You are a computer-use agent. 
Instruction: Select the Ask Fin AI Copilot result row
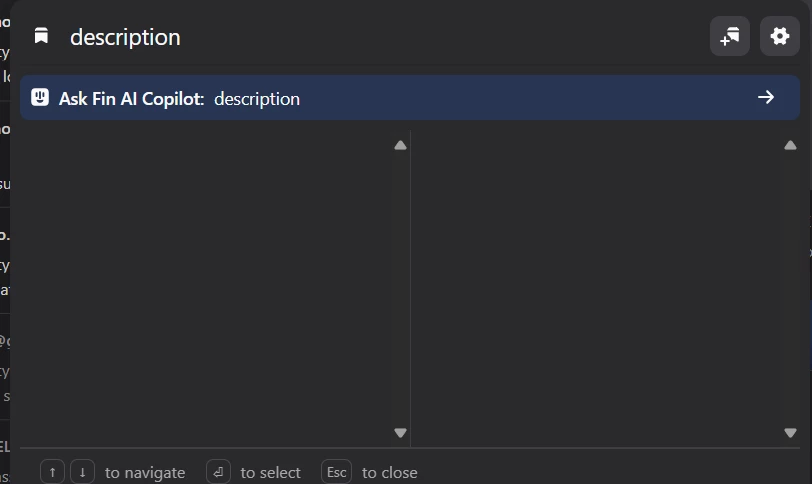coord(410,97)
